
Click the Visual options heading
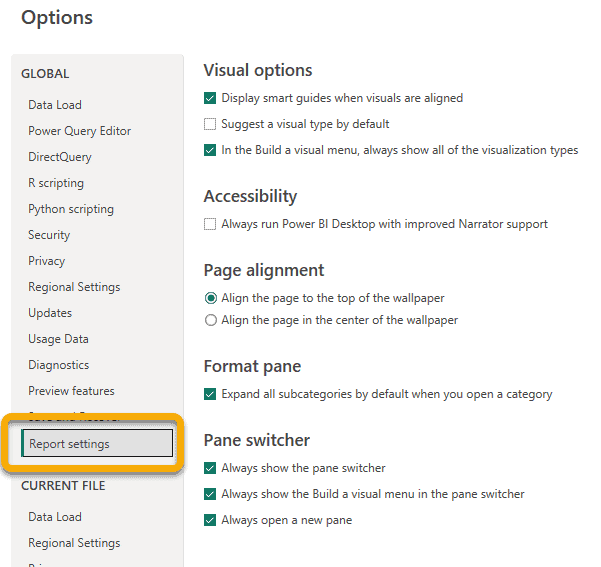pyautogui.click(x=258, y=71)
